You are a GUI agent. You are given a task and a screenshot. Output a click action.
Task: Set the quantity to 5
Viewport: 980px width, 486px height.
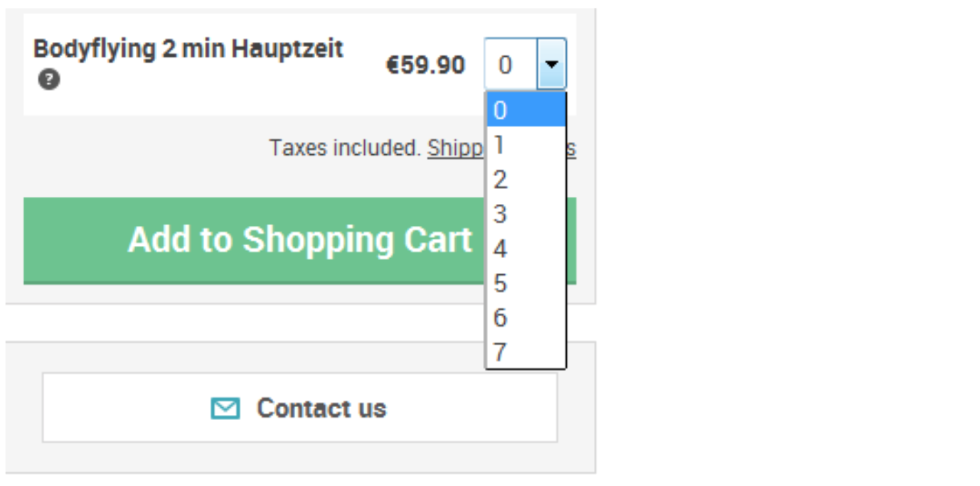(526, 283)
